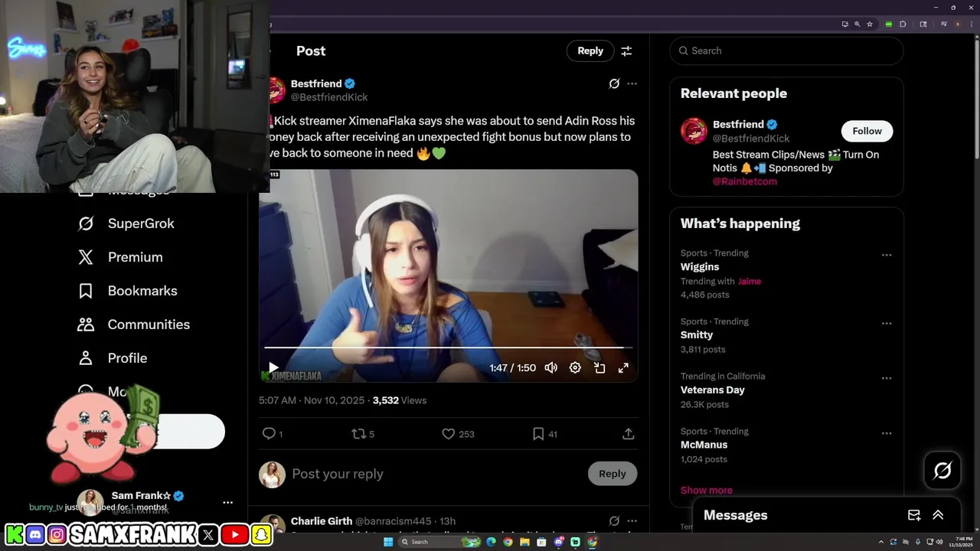Open the Wiggins trending topic
980x551 pixels.
[x=700, y=267]
